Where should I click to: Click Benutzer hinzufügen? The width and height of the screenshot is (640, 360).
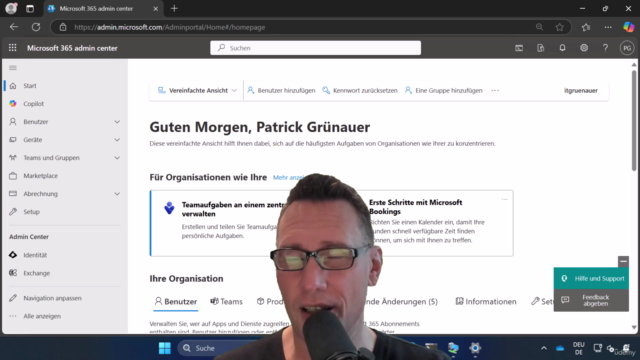[x=281, y=90]
